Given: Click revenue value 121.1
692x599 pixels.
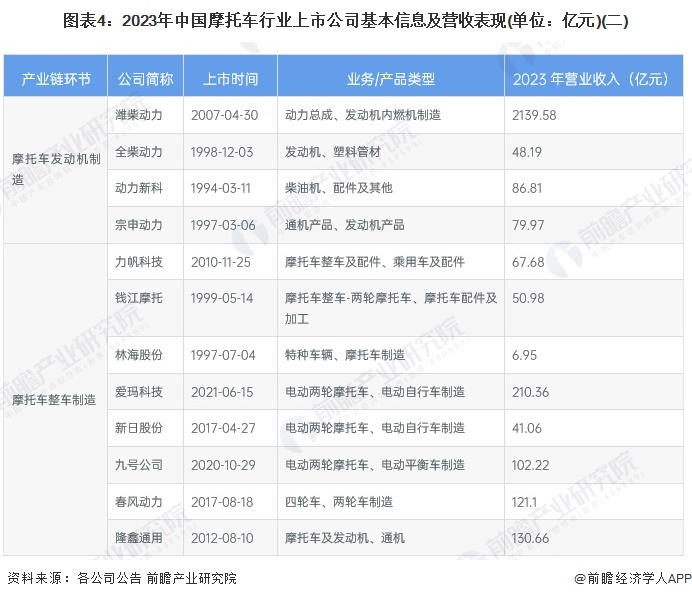Looking at the screenshot, I should [524, 502].
